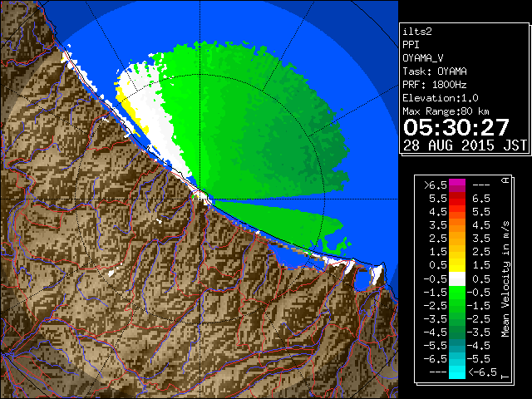Select the "Elevation:1.0" text
Viewport: 532px width, 399px height.
click(441, 98)
